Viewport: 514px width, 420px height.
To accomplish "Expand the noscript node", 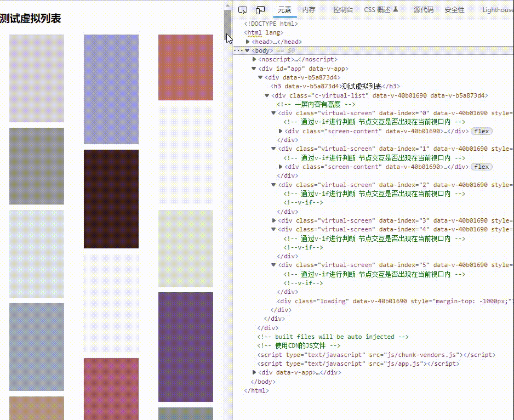I will 254,59.
